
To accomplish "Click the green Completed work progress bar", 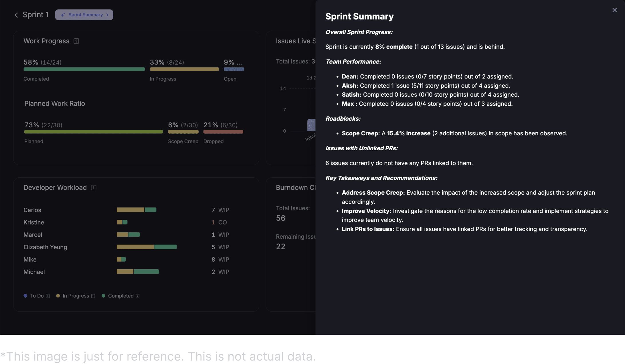I will (84, 69).
